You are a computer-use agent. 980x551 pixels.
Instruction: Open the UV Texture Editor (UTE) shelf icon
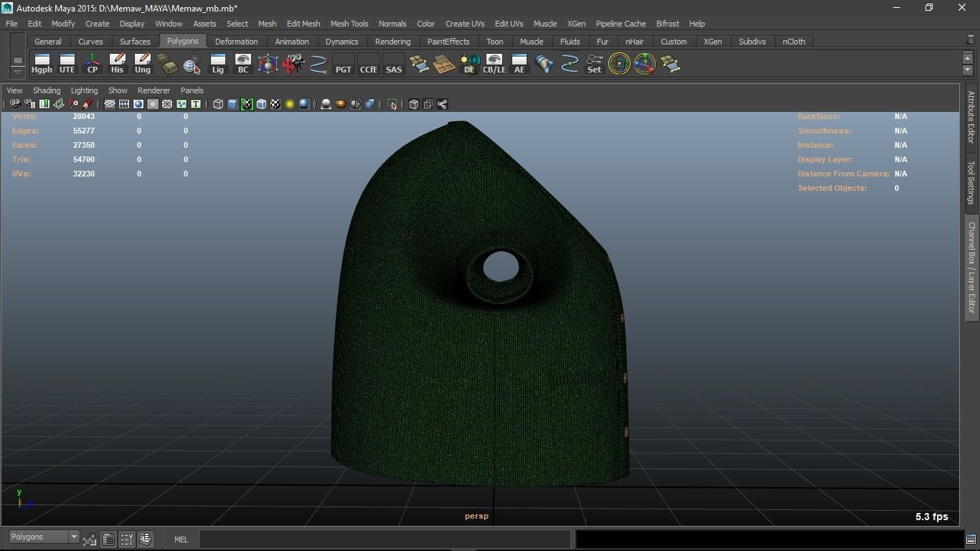click(67, 64)
